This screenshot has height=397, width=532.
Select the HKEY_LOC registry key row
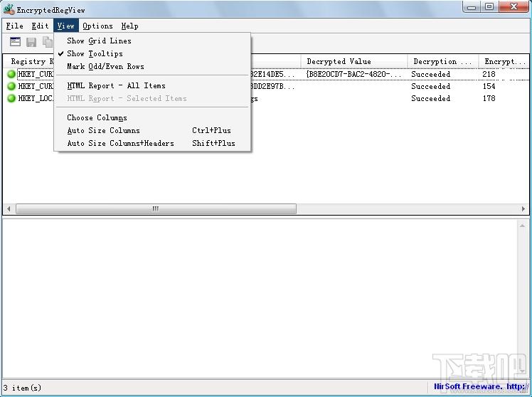tap(36, 98)
